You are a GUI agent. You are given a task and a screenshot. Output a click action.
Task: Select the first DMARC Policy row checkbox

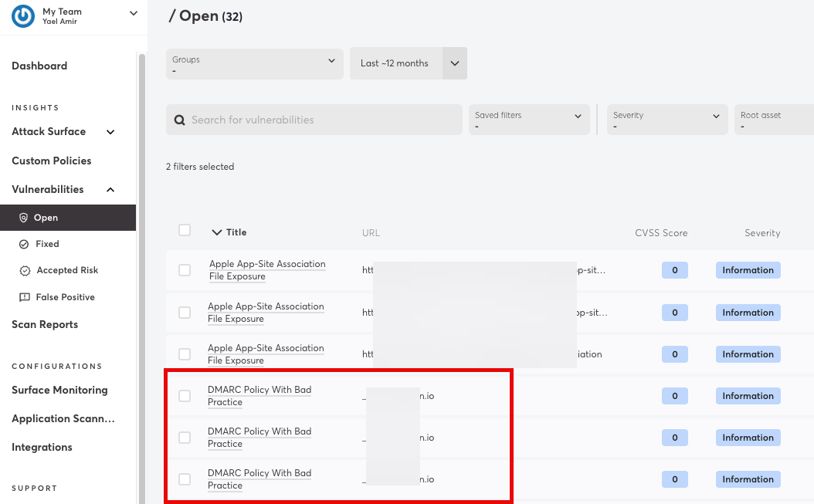click(185, 396)
